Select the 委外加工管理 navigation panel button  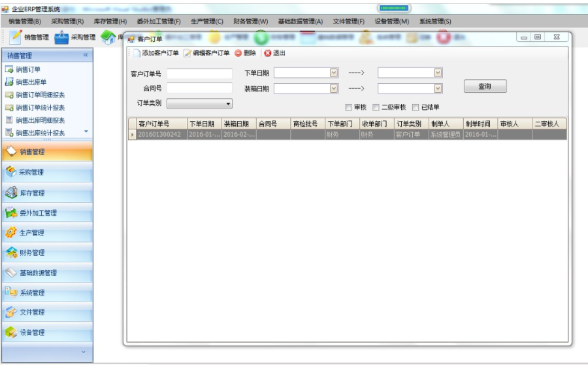coord(47,213)
